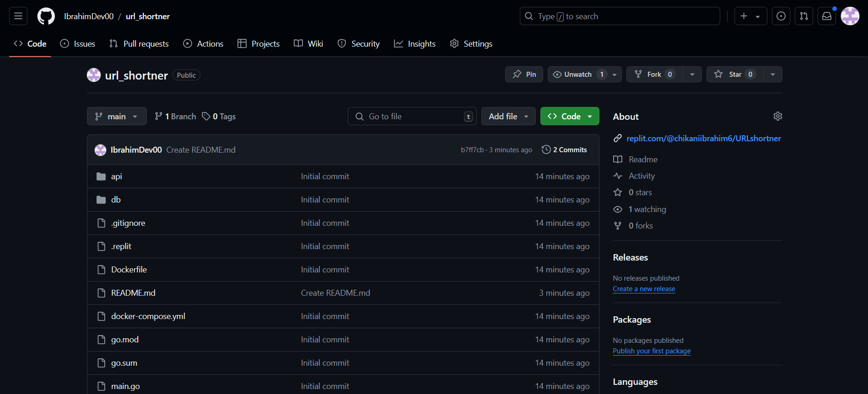Open the create new plus menu
This screenshot has width=868, height=394.
pyautogui.click(x=750, y=16)
